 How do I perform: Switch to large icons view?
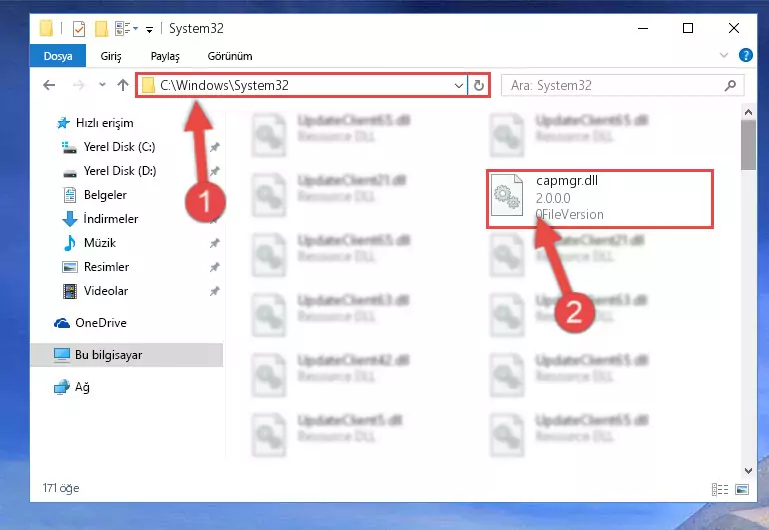click(x=742, y=489)
